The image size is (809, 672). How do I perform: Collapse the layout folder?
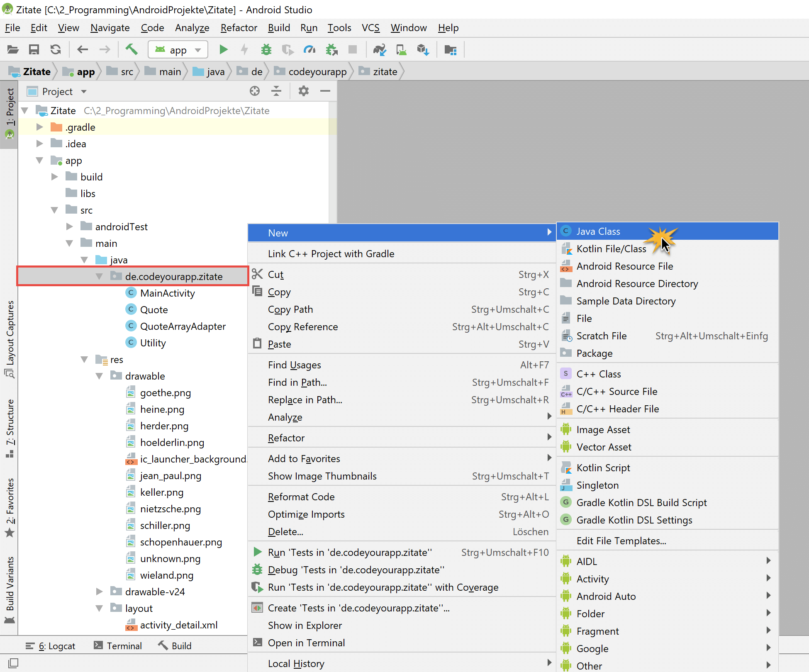(x=100, y=608)
